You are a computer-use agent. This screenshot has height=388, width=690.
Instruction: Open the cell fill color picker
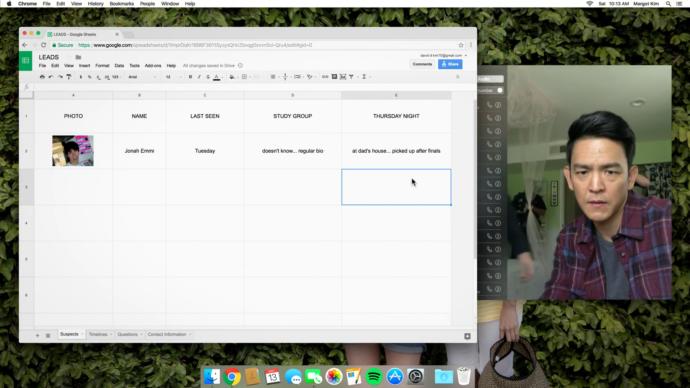232,77
